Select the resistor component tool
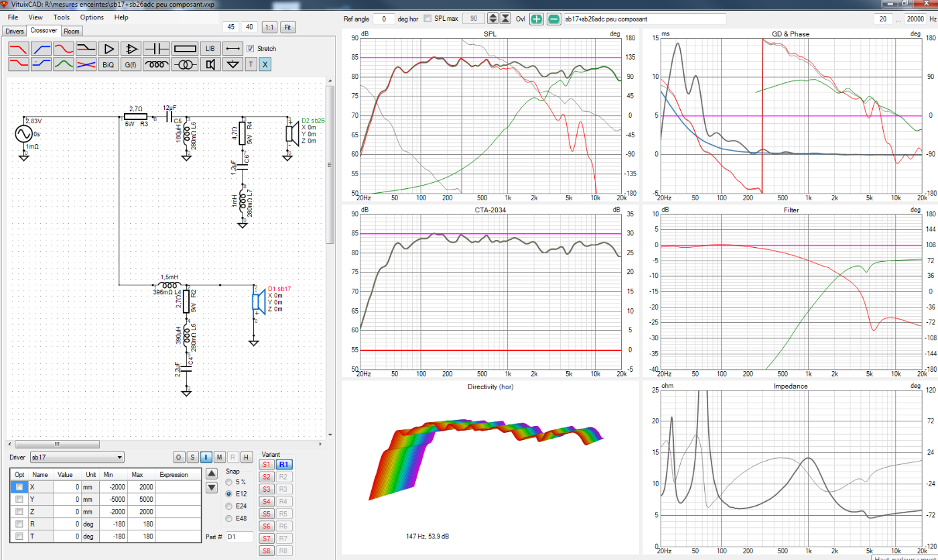 pyautogui.click(x=185, y=49)
